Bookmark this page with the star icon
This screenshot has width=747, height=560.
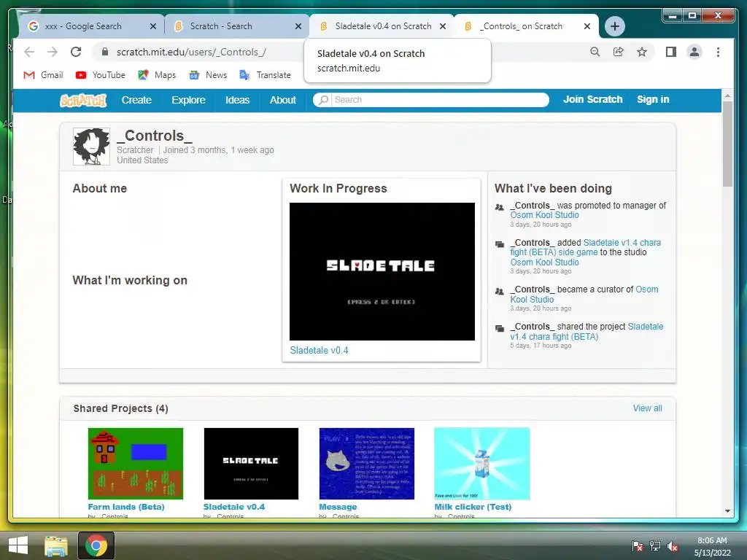tap(642, 52)
